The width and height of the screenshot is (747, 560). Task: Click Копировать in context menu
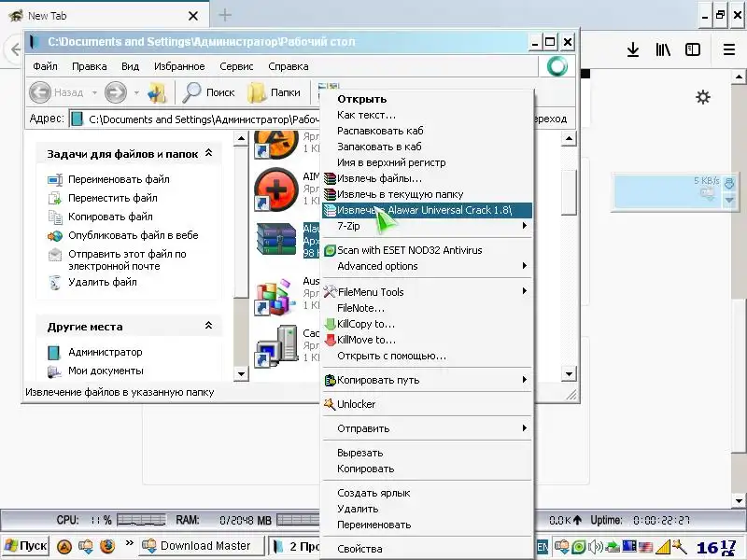click(365, 469)
